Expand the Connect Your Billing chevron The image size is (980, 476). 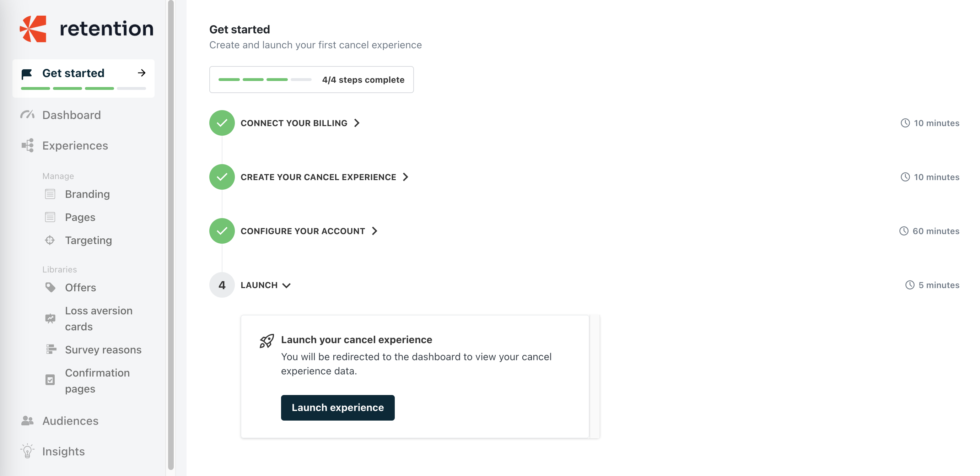357,123
